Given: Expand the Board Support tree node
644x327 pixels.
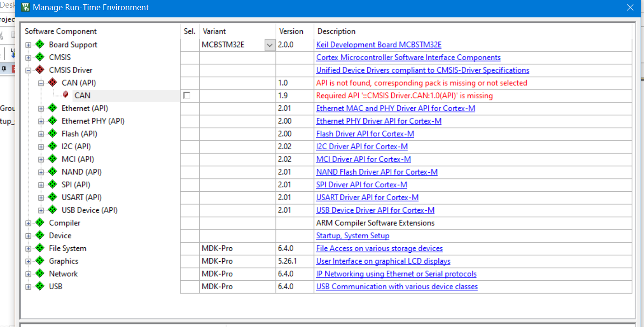Looking at the screenshot, I should pyautogui.click(x=28, y=45).
